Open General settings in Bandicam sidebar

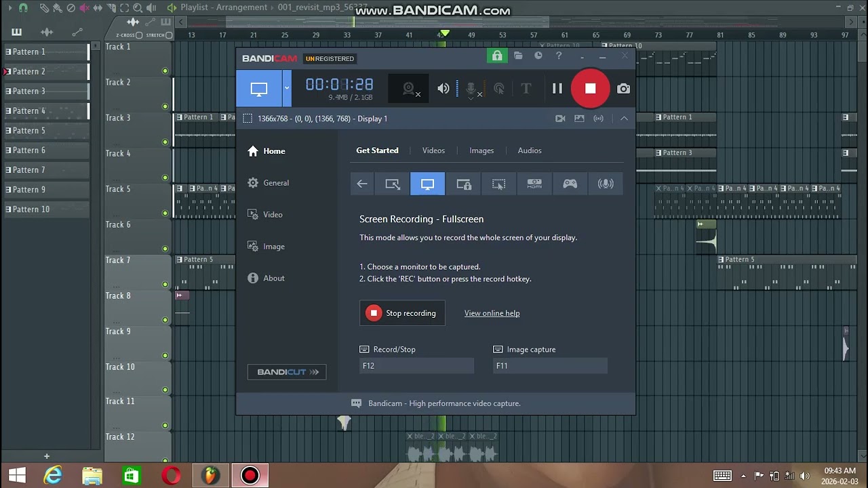coord(268,183)
